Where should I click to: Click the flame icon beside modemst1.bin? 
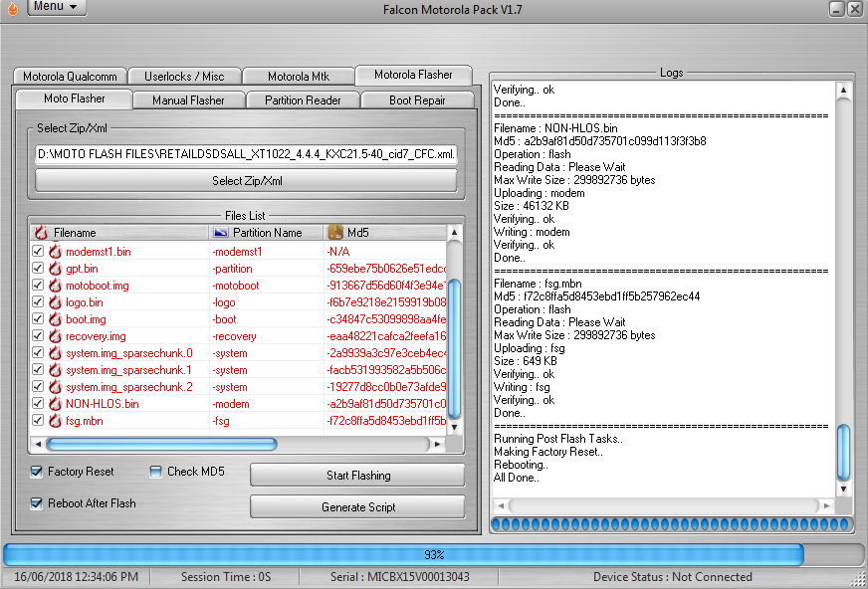(x=55, y=252)
